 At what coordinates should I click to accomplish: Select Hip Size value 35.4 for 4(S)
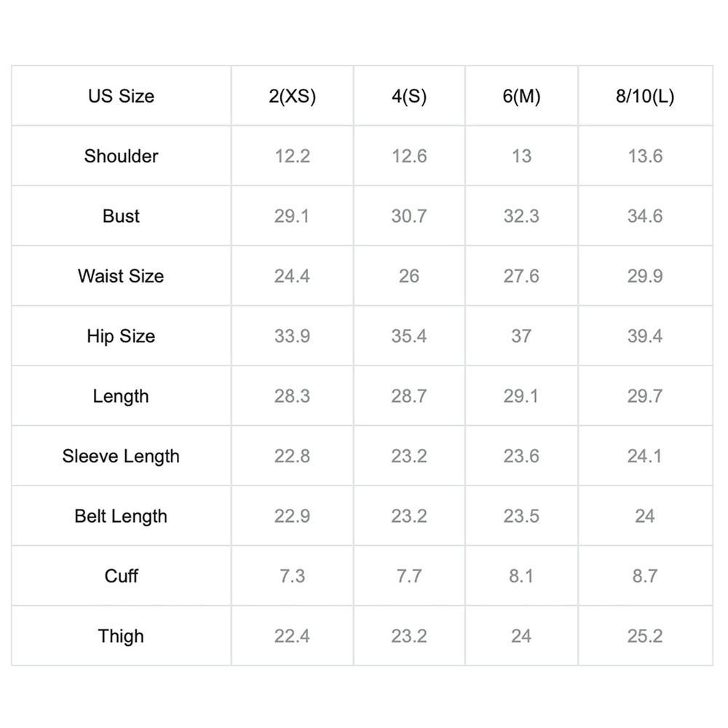tap(408, 336)
